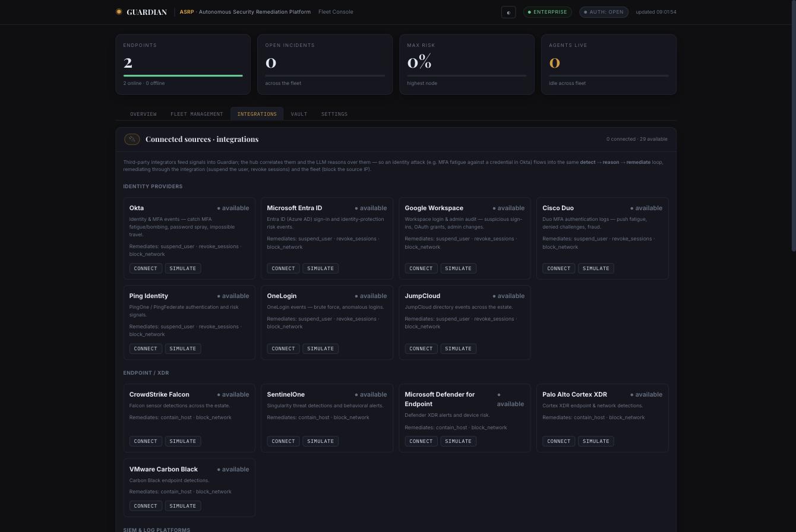Connect CrowdStrike Falcon

pos(146,441)
